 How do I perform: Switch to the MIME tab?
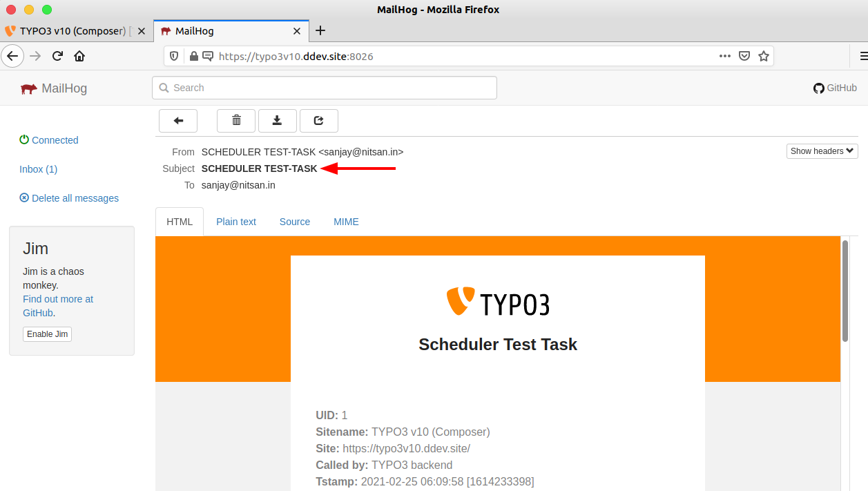[x=345, y=221]
